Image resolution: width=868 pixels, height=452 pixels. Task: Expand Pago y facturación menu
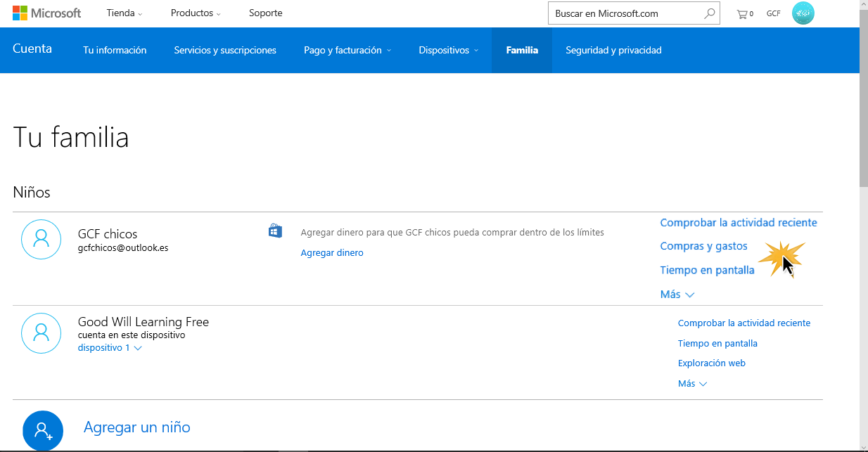click(x=347, y=50)
